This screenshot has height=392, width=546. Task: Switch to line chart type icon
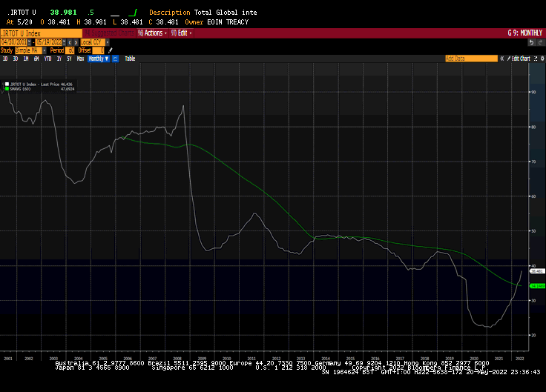(x=115, y=59)
